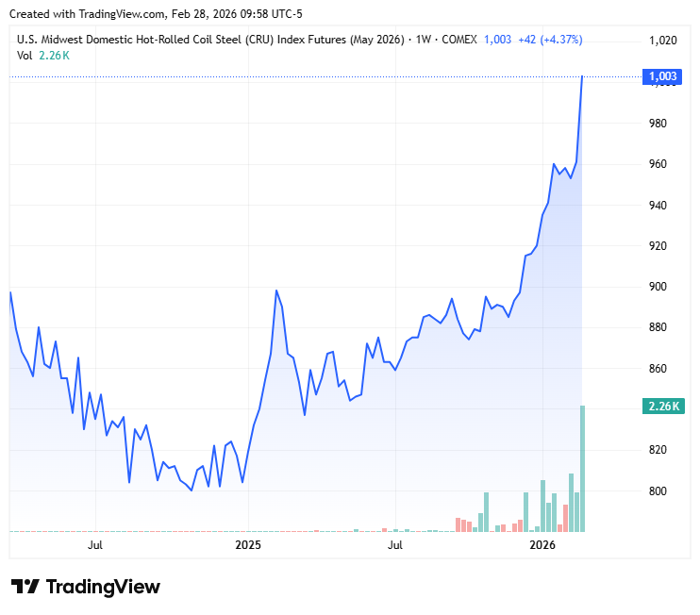The height and width of the screenshot is (615, 700).
Task: Click the 1,020 price axis label
Action: coord(662,41)
